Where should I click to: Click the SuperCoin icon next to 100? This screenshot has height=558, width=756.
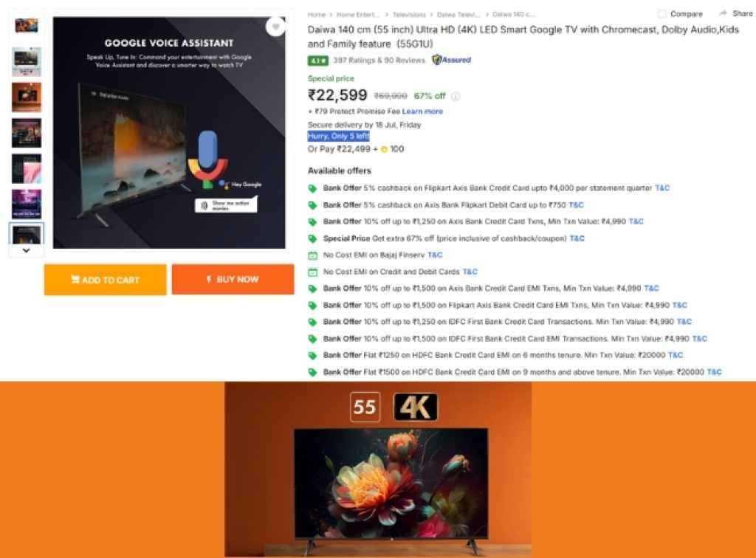coord(384,149)
